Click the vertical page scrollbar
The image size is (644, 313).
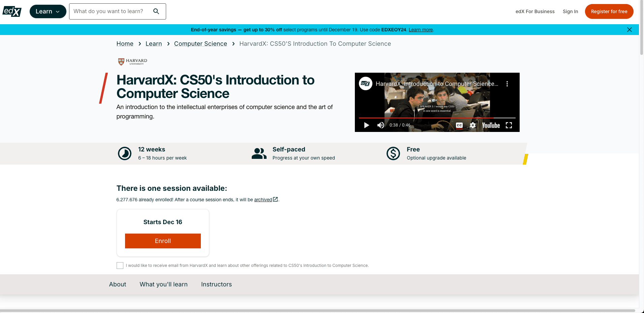[641, 28]
